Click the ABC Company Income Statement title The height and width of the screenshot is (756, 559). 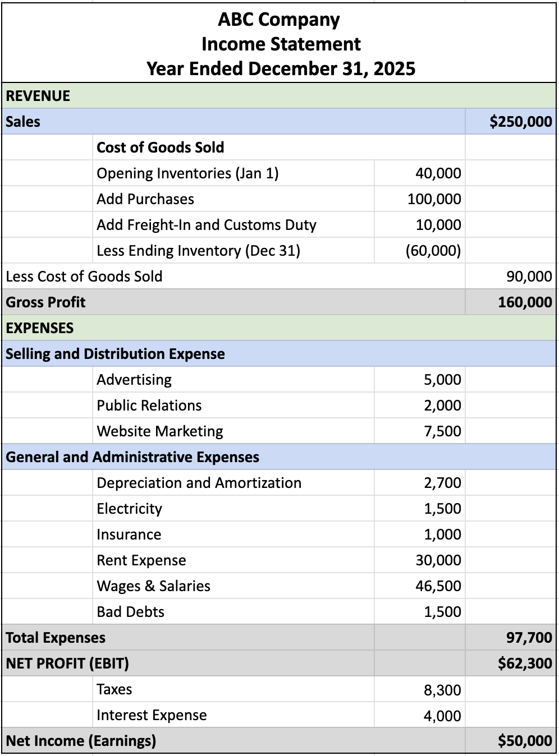pos(279,44)
